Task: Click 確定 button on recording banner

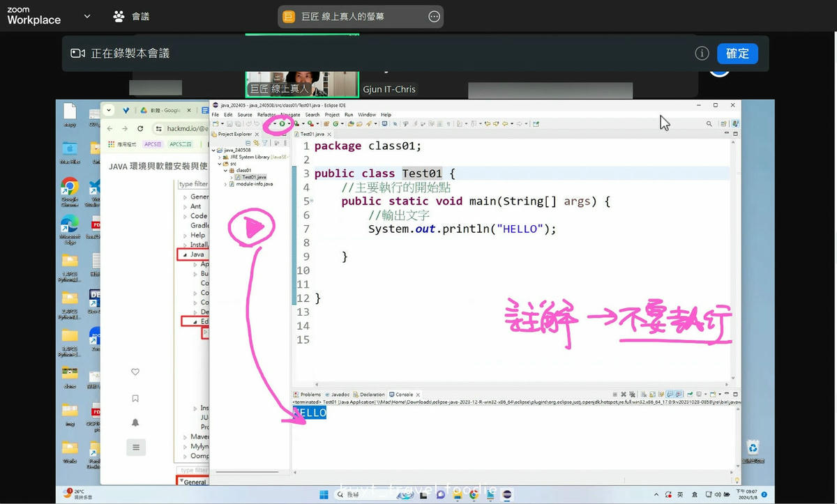Action: click(737, 54)
